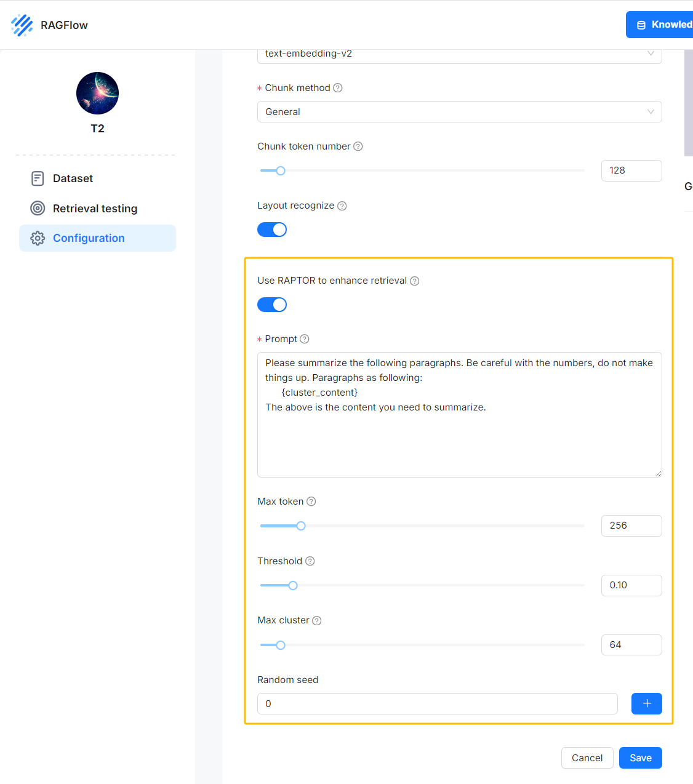Open the Dataset sidebar item
This screenshot has width=693, height=784.
tap(73, 178)
